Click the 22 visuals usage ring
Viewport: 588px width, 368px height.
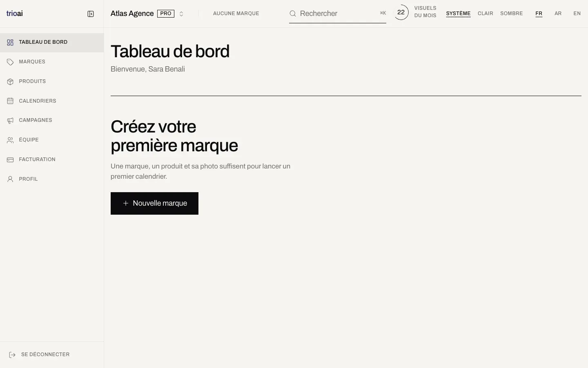401,12
